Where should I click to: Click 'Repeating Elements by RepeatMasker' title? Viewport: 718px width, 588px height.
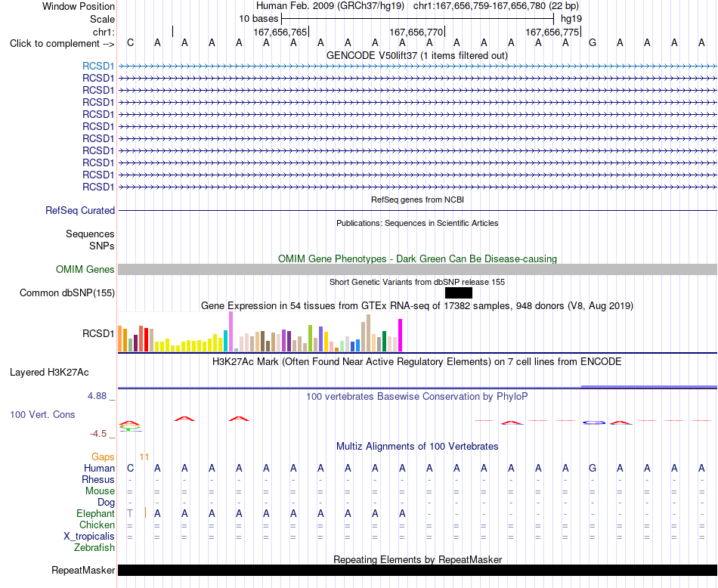point(417,559)
